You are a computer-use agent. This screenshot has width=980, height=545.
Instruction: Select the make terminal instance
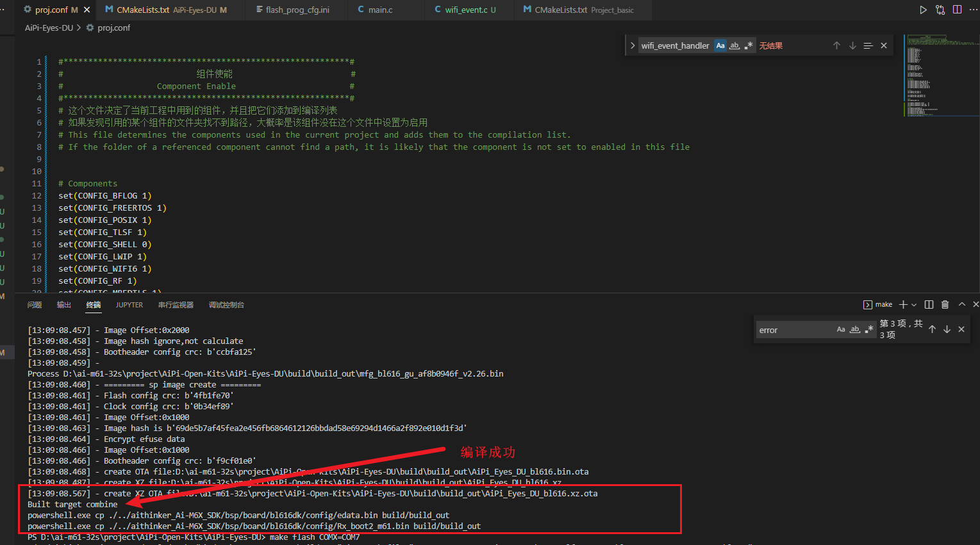tap(878, 304)
